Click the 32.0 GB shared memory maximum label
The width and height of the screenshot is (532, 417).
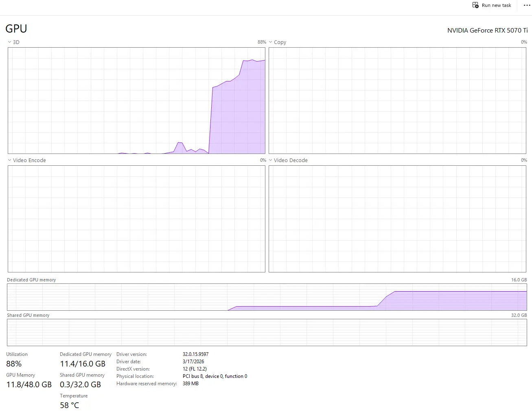click(519, 315)
